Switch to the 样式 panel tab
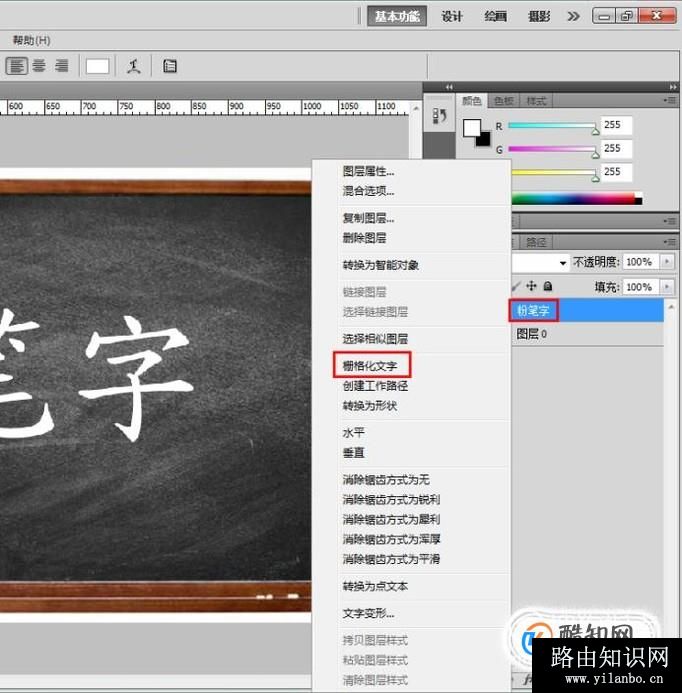Screen dimensions: 682x693 click(536, 101)
